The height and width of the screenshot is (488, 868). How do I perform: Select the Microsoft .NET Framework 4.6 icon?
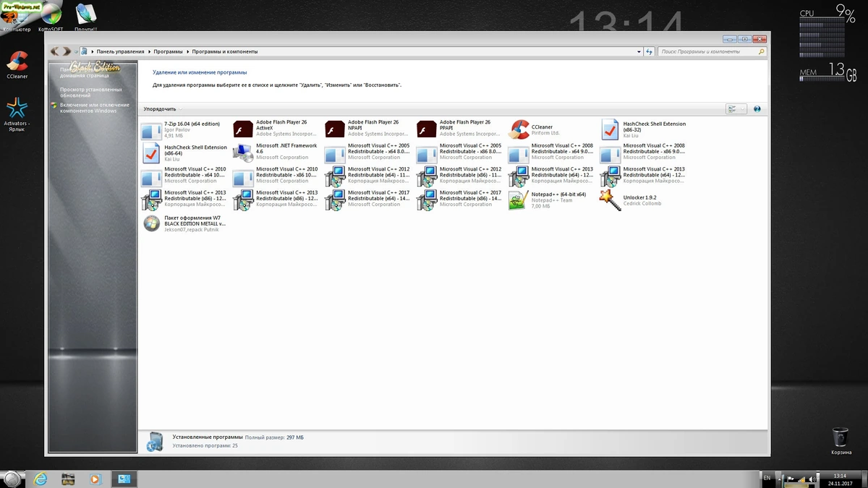243,153
